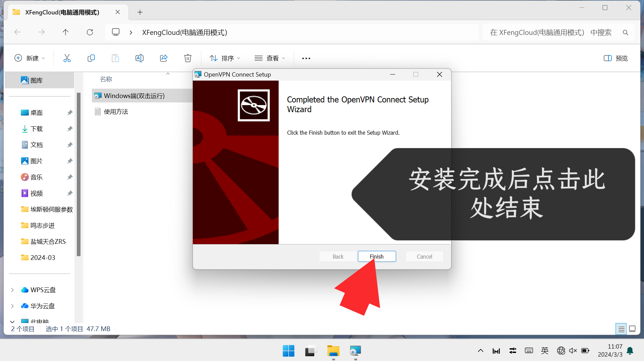
Task: Click the Delete trash icon in toolbar
Action: 188,58
